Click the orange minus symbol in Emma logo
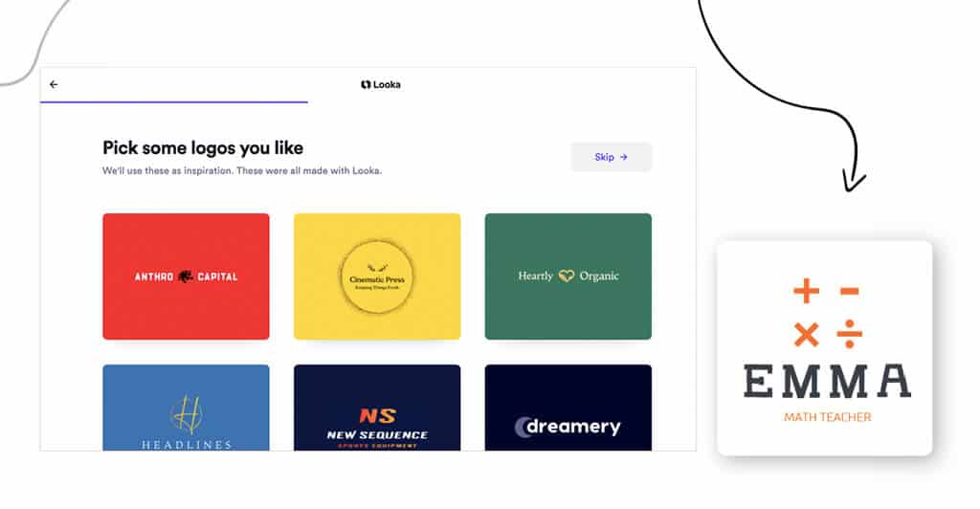The height and width of the screenshot is (509, 980). [x=849, y=291]
